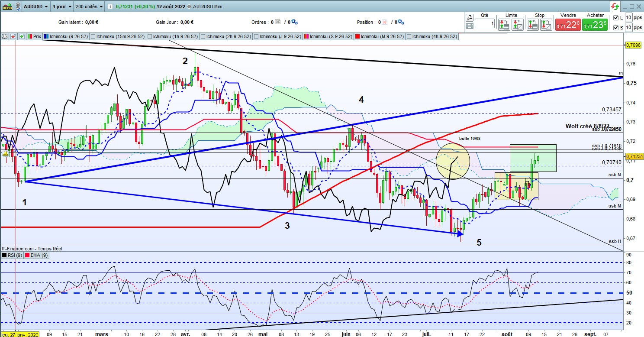Click the red down-arrow icon beside bell
This screenshot has height=337, width=644.
(13, 36)
